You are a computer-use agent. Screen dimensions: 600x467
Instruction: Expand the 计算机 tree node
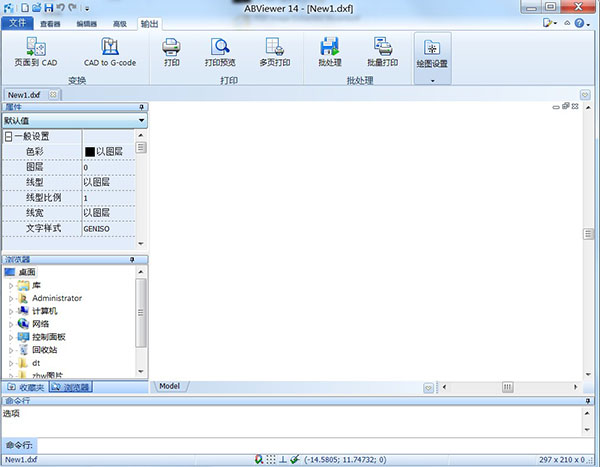pos(12,311)
